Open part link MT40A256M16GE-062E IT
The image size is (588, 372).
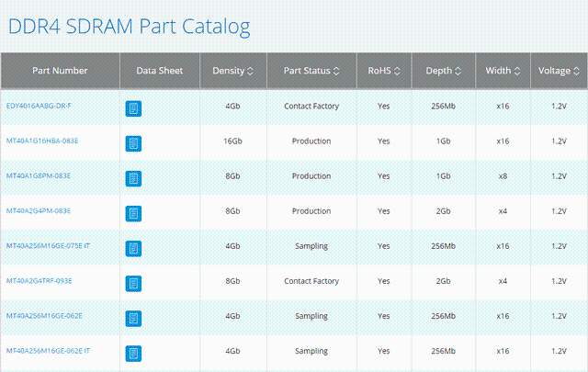pos(48,351)
